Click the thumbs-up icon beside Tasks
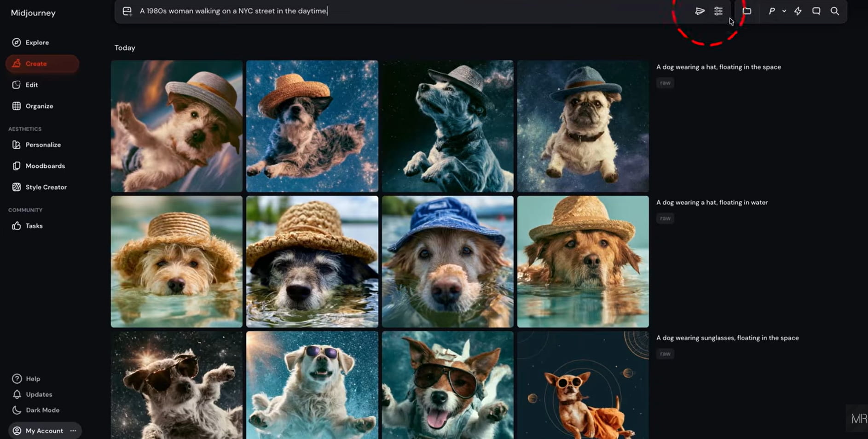Viewport: 868px width, 439px height. click(17, 226)
